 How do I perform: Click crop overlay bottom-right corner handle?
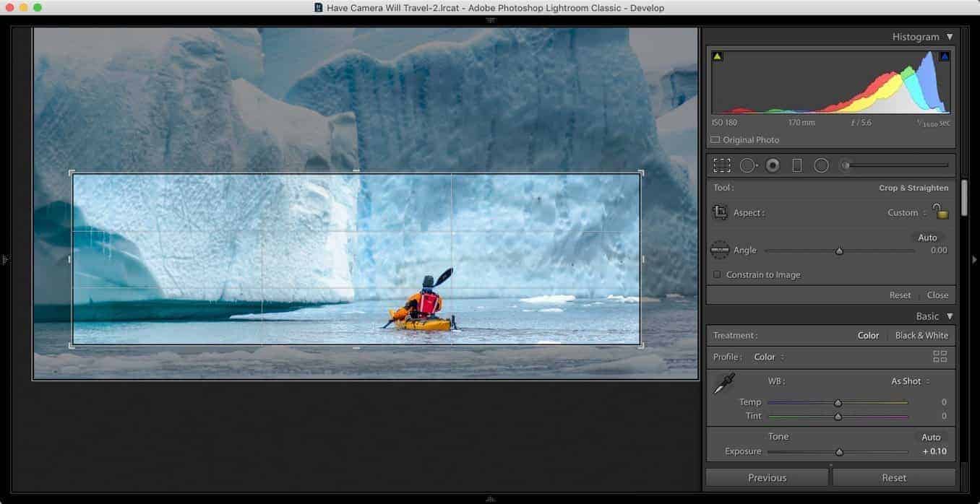coord(641,345)
